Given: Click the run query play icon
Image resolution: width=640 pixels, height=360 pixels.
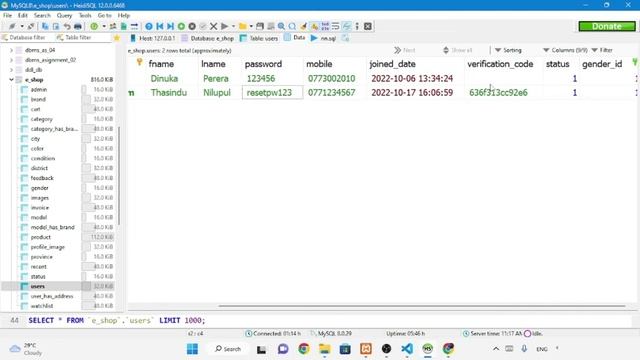Looking at the screenshot, I should [x=224, y=27].
